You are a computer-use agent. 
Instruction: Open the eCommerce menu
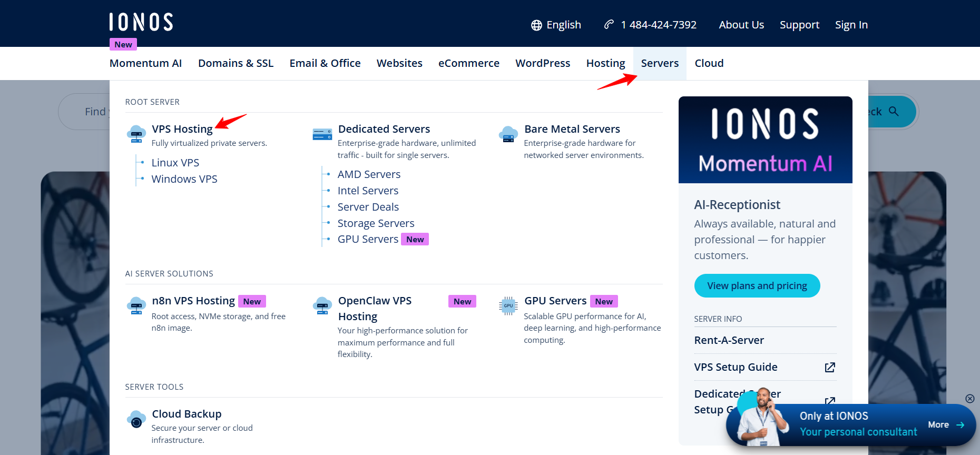point(469,63)
